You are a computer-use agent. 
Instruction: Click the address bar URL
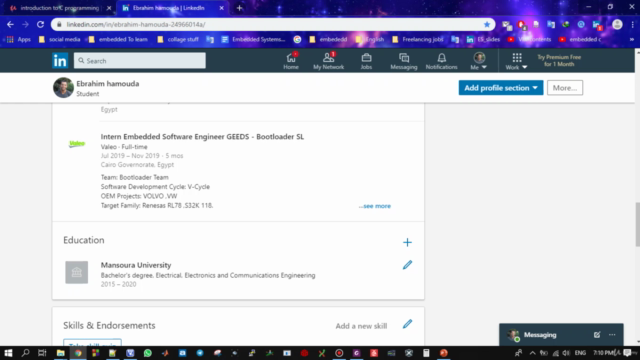tap(136, 24)
